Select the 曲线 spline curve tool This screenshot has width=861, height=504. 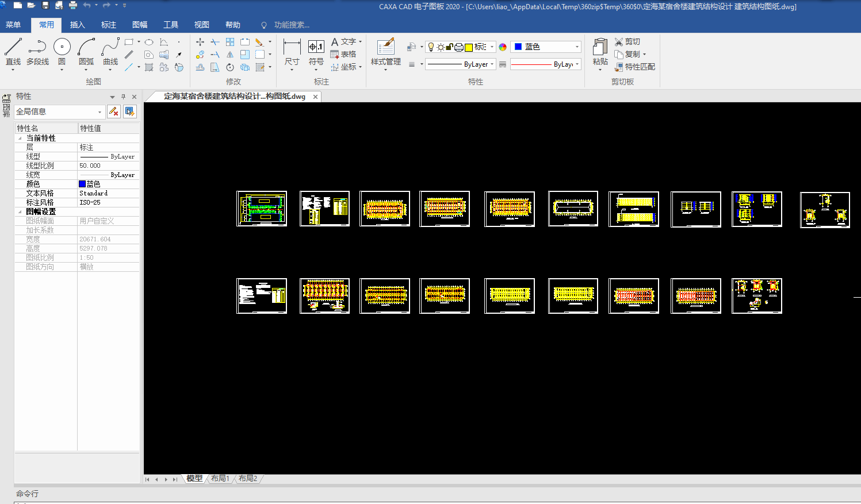[x=110, y=51]
